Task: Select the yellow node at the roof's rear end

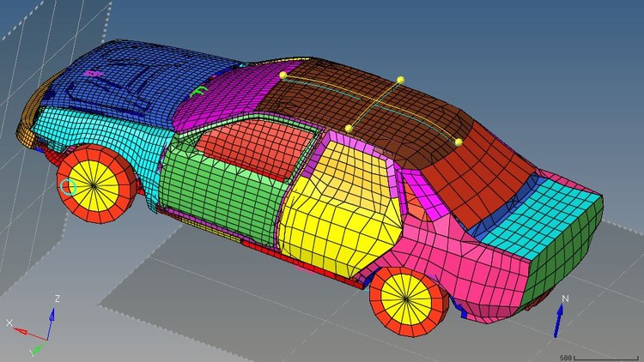Action: point(459,142)
